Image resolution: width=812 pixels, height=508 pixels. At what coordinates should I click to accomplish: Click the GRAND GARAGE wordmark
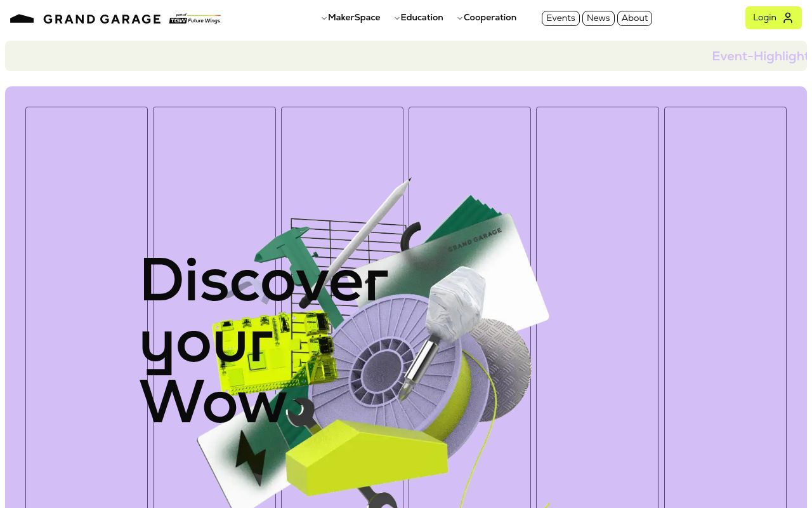point(102,19)
